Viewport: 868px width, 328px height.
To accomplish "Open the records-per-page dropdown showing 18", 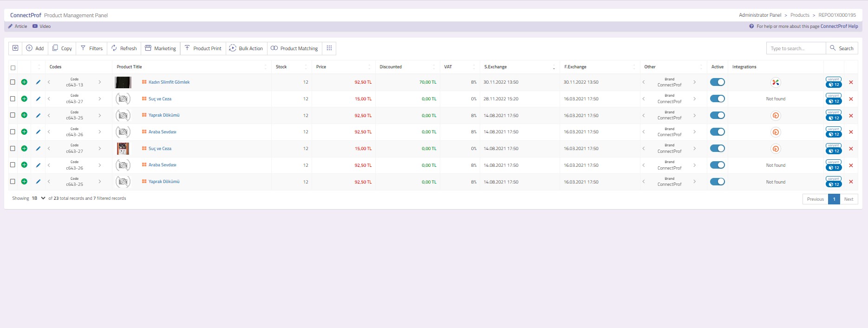I will tap(38, 198).
